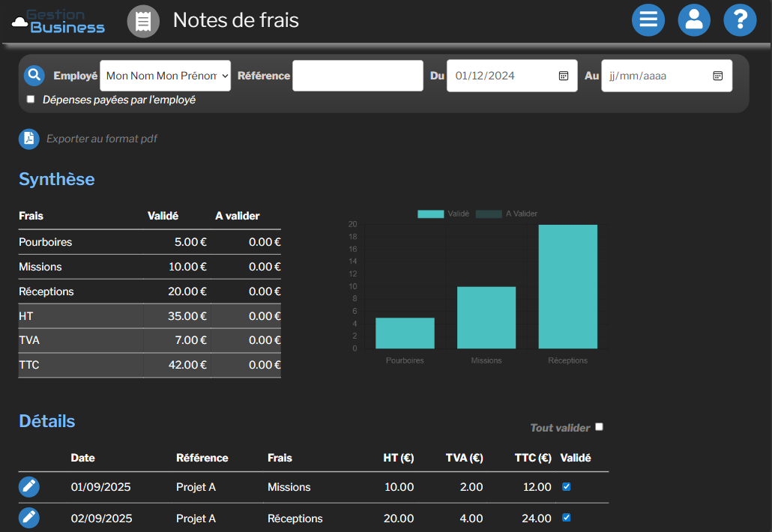
Task: Edit the 02/09/2025 Réceptions expense row
Action: click(x=29, y=518)
